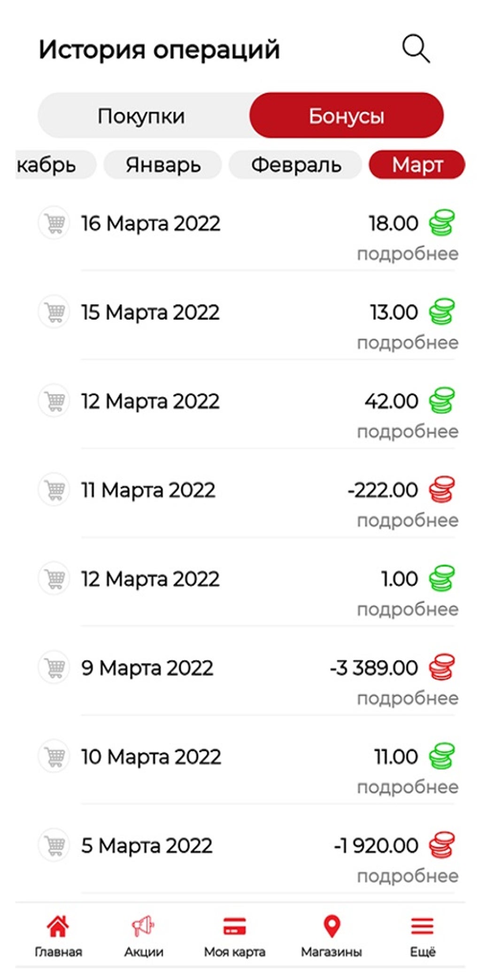Tap the Магазины location pin icon

[x=332, y=927]
